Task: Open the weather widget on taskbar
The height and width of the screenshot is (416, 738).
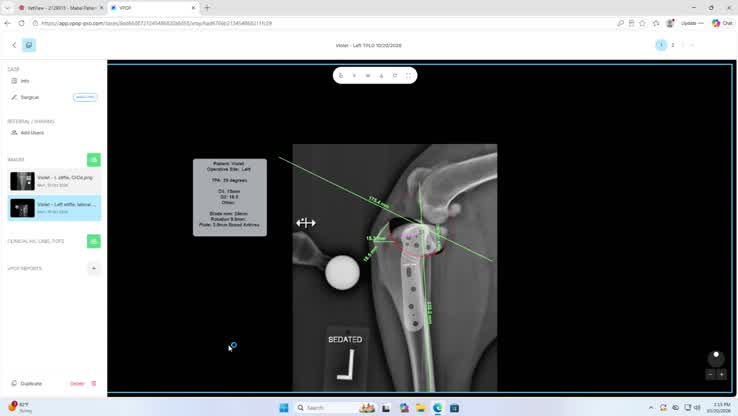Action: [20, 408]
